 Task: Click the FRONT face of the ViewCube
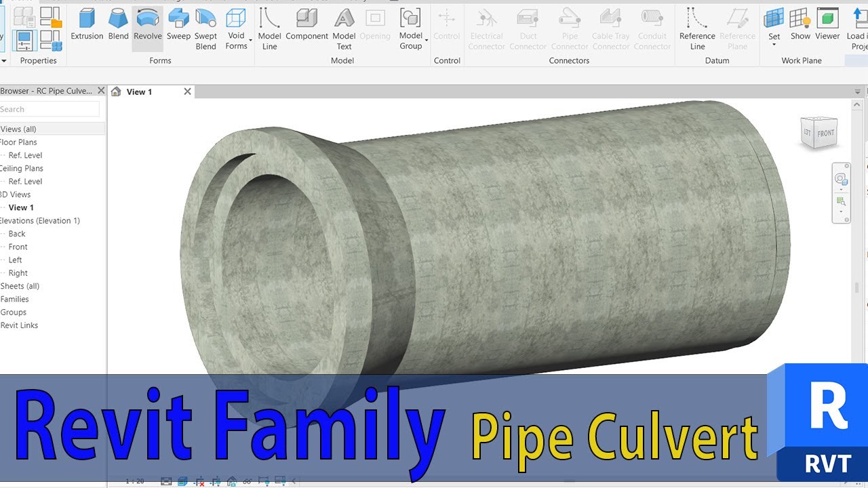(x=825, y=134)
